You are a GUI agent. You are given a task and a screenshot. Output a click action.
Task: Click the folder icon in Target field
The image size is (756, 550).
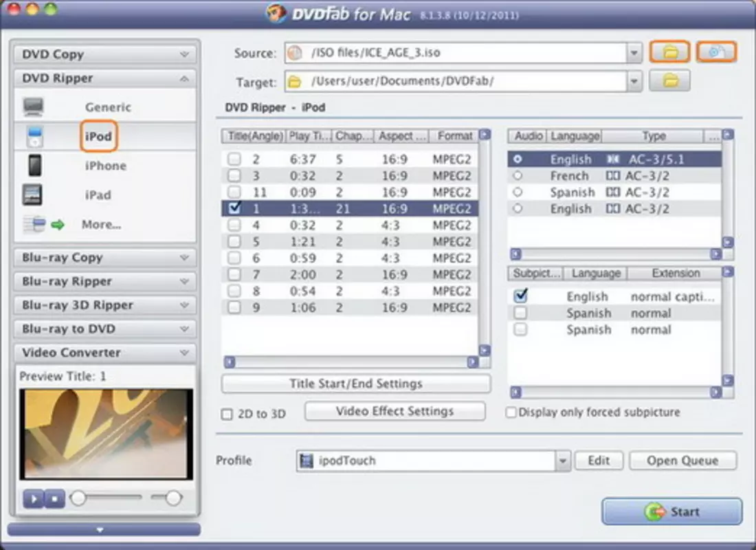coord(294,82)
